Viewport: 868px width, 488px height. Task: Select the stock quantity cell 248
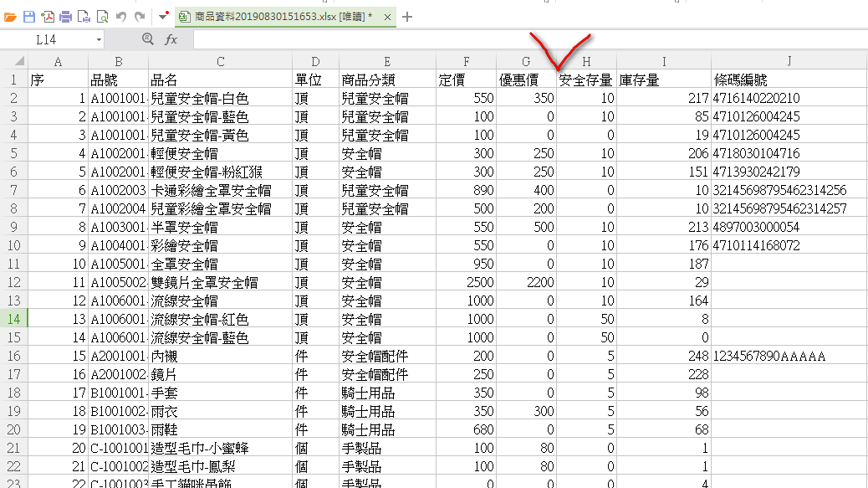664,356
